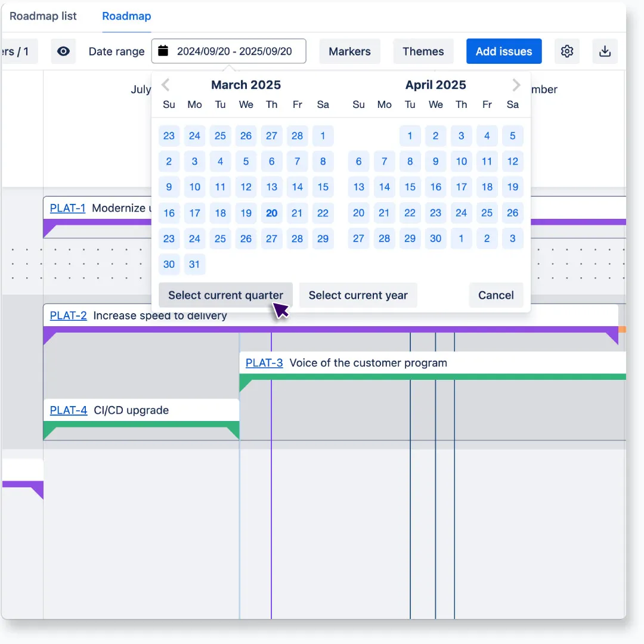Click the download export icon

[605, 51]
